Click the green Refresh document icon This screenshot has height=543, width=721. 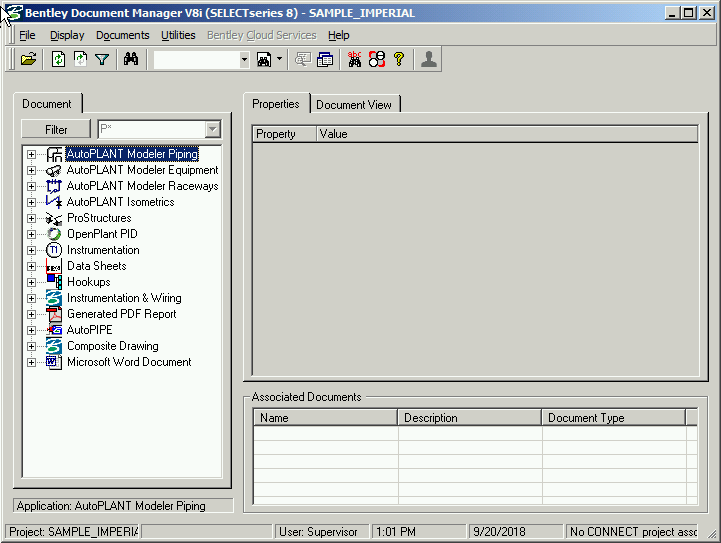[58, 59]
